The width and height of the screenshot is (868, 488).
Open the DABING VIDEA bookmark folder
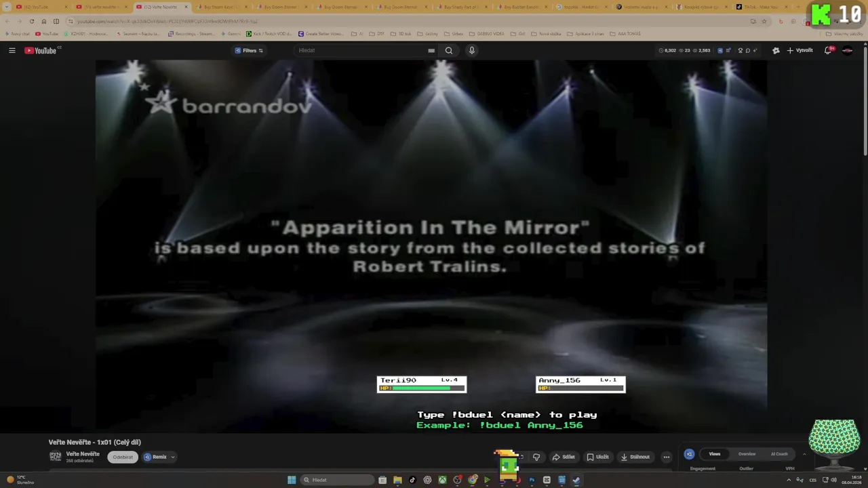(x=487, y=34)
